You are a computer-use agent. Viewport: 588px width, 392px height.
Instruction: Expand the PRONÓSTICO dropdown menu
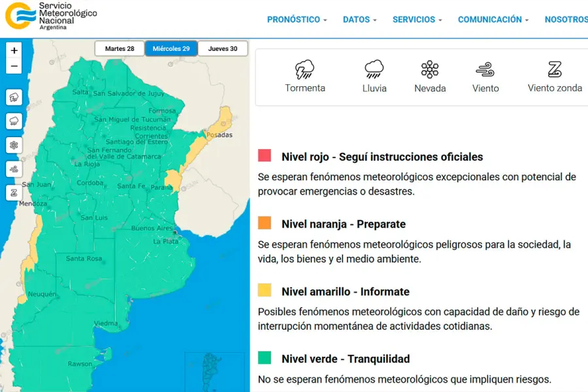tap(297, 20)
